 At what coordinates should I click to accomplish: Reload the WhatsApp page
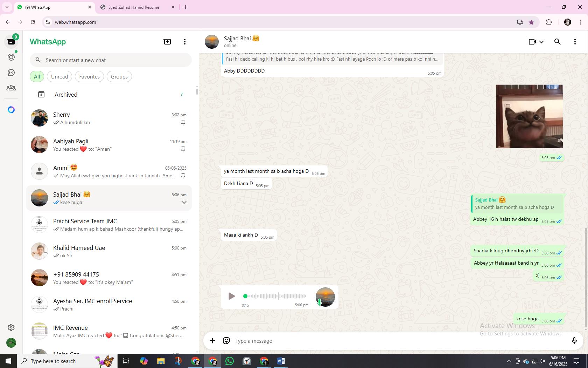33,22
